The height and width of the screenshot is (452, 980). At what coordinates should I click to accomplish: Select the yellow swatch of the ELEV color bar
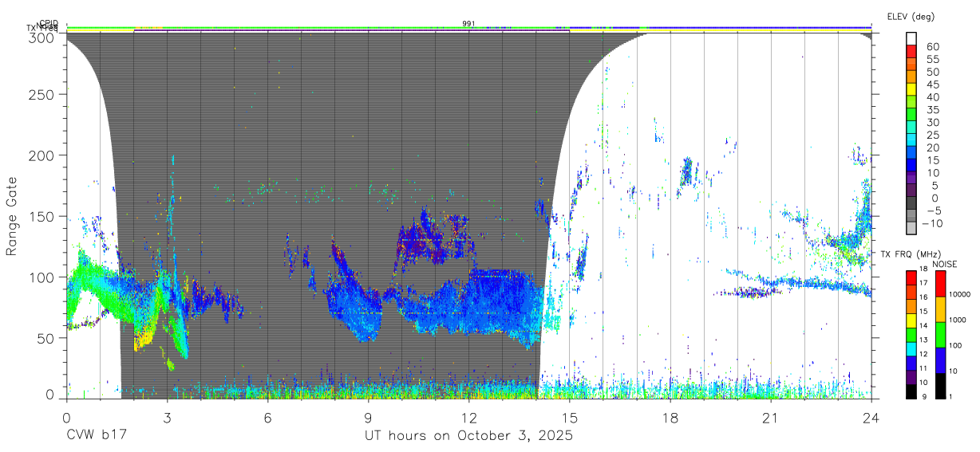point(912,89)
